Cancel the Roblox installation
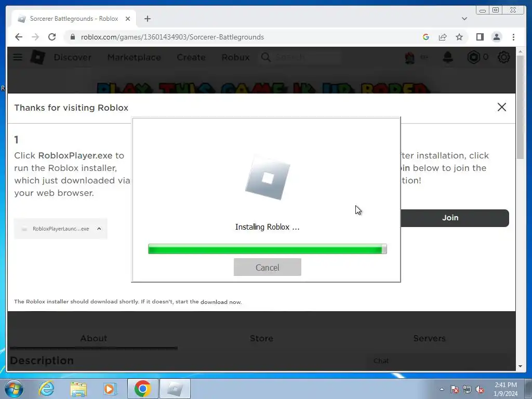This screenshot has height=399, width=532. click(268, 268)
